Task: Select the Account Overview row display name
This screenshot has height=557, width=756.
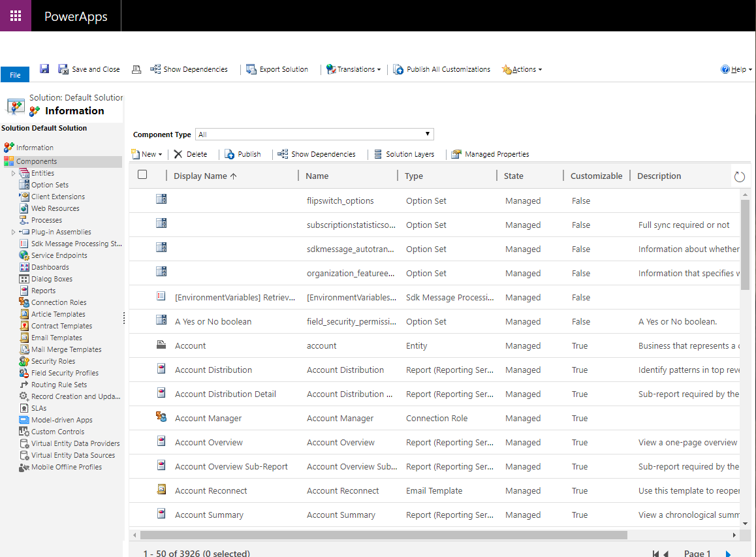Action: pos(209,442)
